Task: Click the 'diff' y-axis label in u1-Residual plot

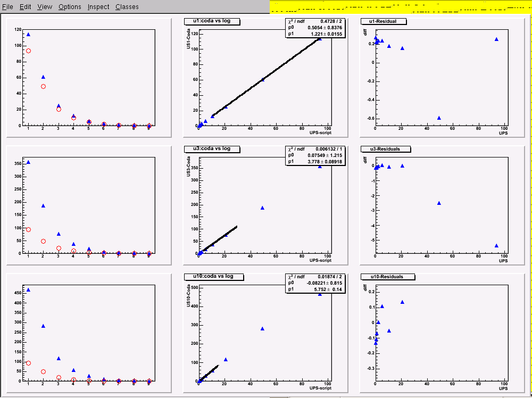Action: pyautogui.click(x=365, y=32)
